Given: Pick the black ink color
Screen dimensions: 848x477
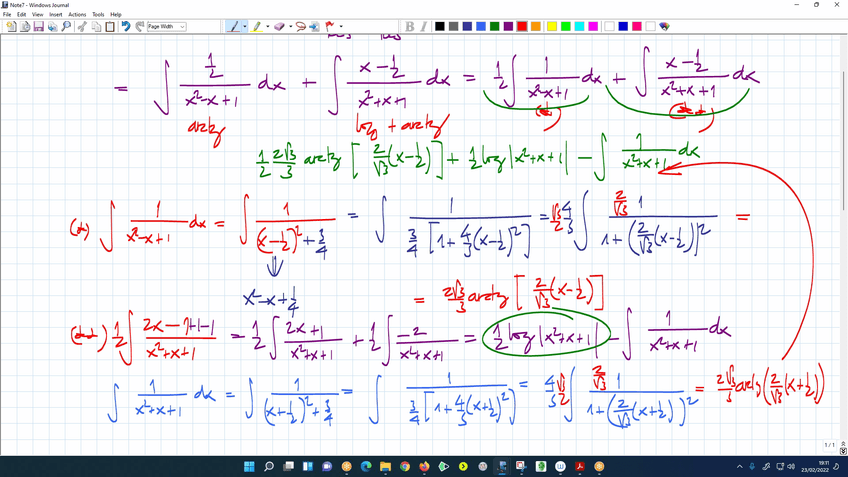Looking at the screenshot, I should (440, 26).
